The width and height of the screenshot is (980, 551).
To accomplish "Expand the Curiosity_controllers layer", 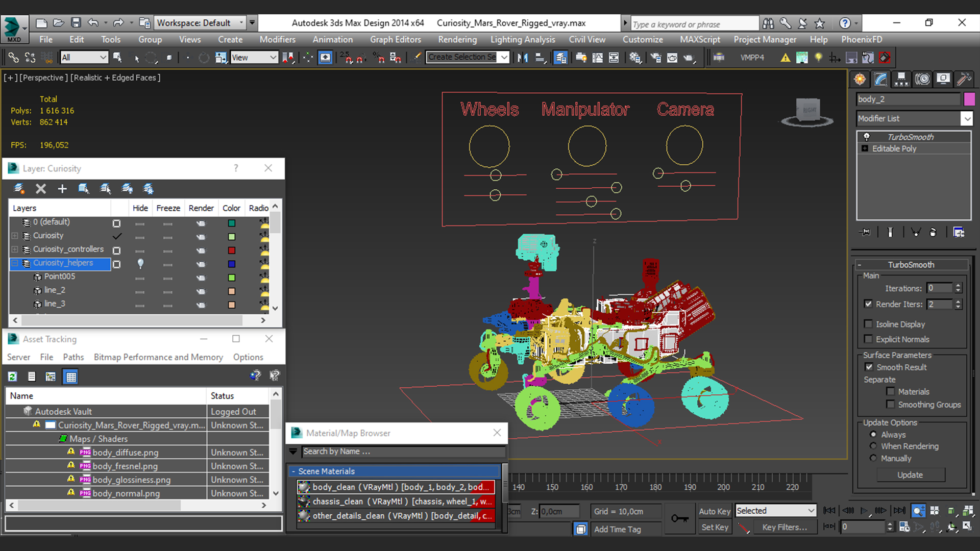I will (x=15, y=249).
